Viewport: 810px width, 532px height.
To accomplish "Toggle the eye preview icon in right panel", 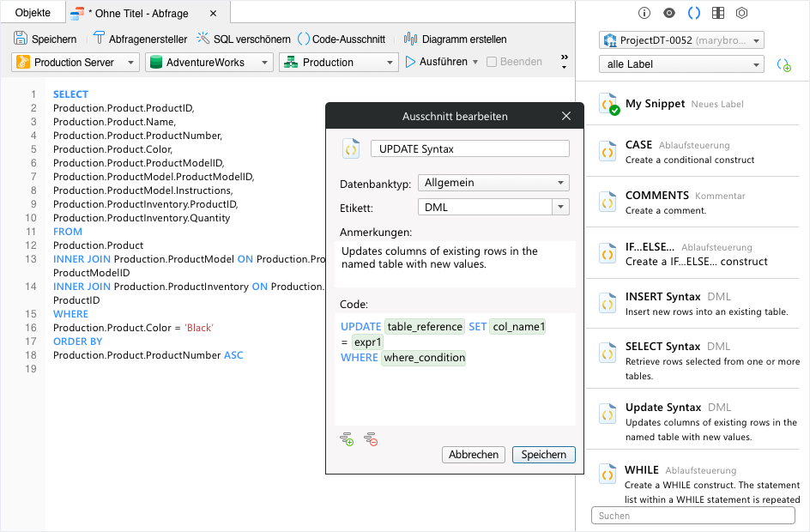I will (x=669, y=13).
